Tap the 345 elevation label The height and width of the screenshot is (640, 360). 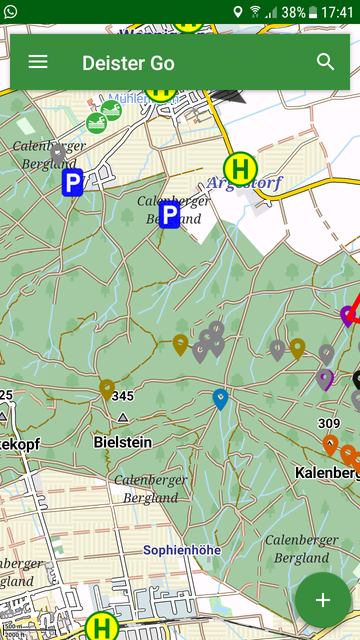(122, 396)
